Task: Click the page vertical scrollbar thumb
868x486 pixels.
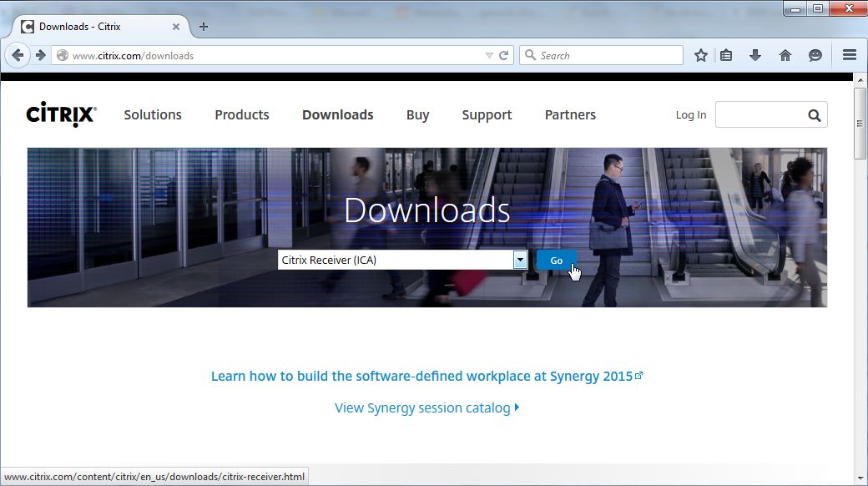Action: [x=860, y=122]
